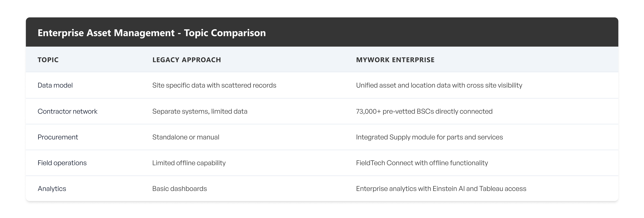This screenshot has height=218, width=644.
Task: Select the Procurement row label
Action: click(58, 137)
